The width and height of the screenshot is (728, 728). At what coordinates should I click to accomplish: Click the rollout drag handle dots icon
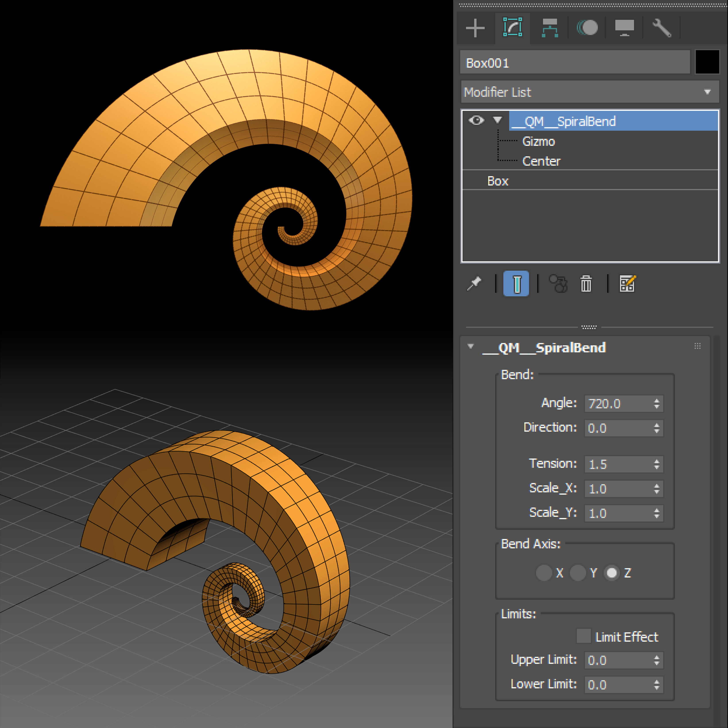[x=697, y=346]
